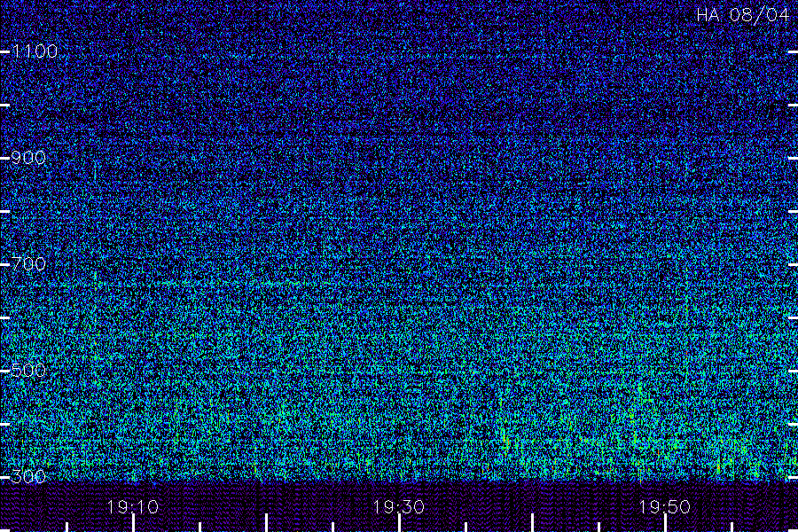Click the 19:10 time axis label

tap(133, 507)
